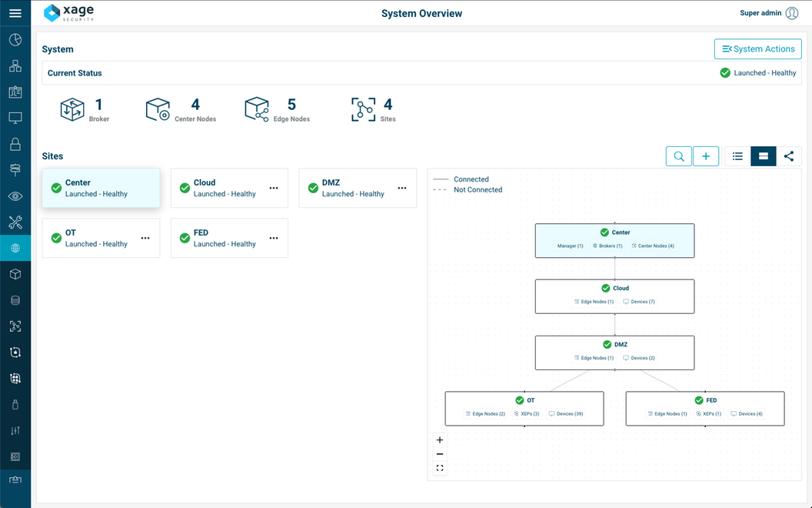Zoom in on the topology diagram

click(440, 440)
